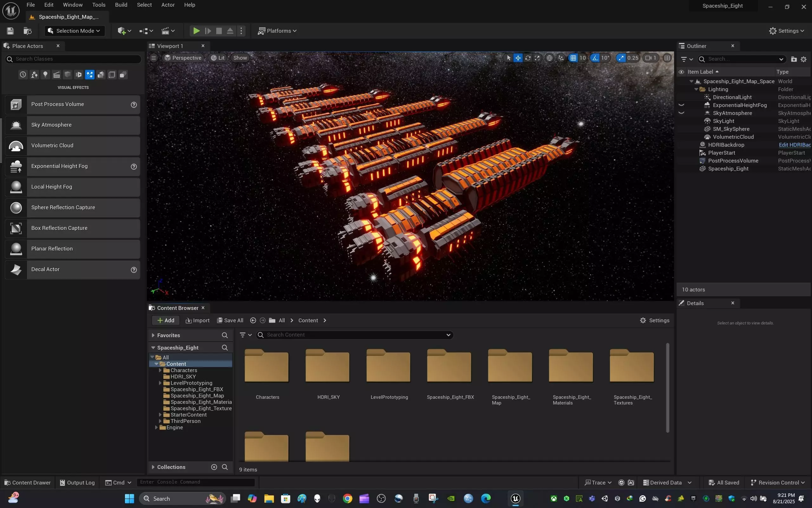Open the Add content quick-add icon dropdown
The height and width of the screenshot is (508, 812).
pyautogui.click(x=124, y=31)
